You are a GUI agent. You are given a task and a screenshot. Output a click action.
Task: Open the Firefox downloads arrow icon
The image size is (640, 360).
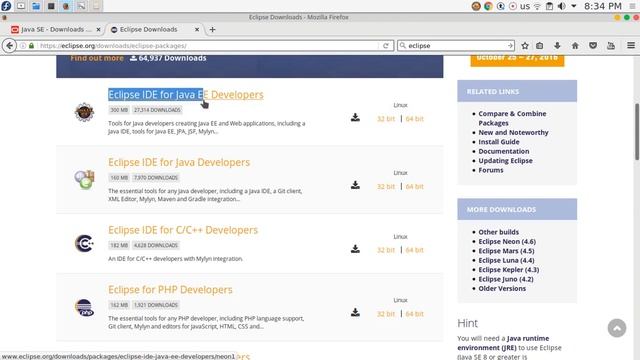(x=557, y=46)
